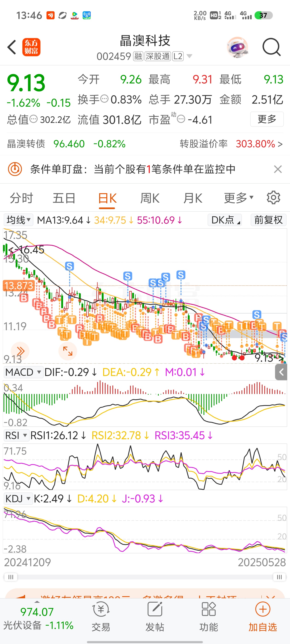Viewport: 290px width, 644px height.
Task: Add stock via 加自选 icon
Action: [x=263, y=610]
